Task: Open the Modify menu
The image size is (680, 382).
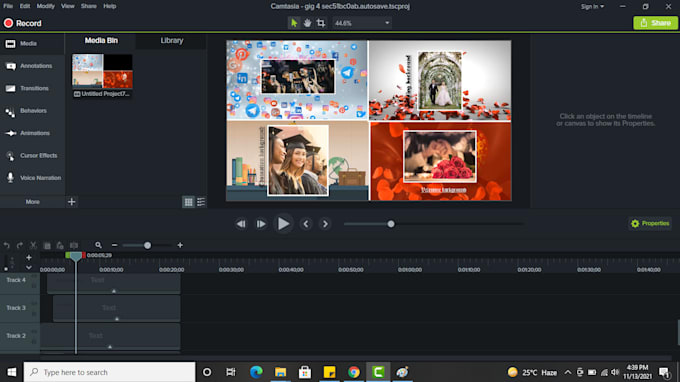Action: [x=46, y=6]
